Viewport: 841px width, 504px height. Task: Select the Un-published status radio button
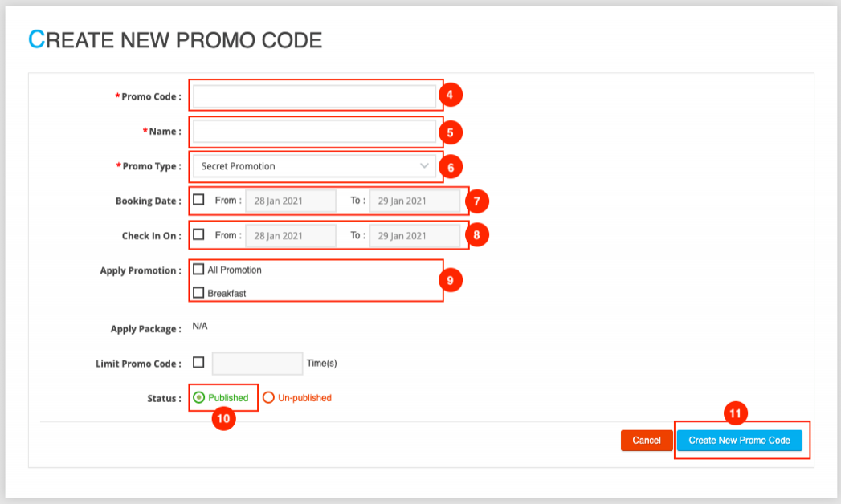[x=269, y=397]
